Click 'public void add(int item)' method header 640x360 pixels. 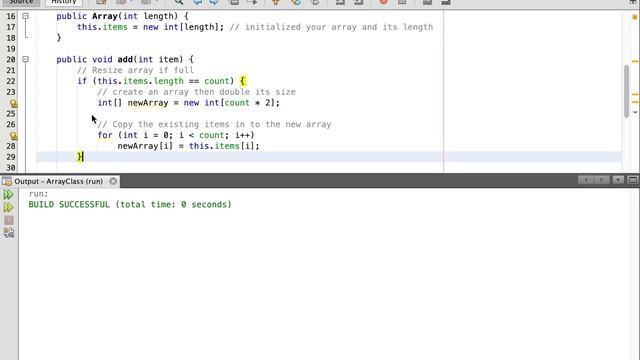click(x=125, y=60)
